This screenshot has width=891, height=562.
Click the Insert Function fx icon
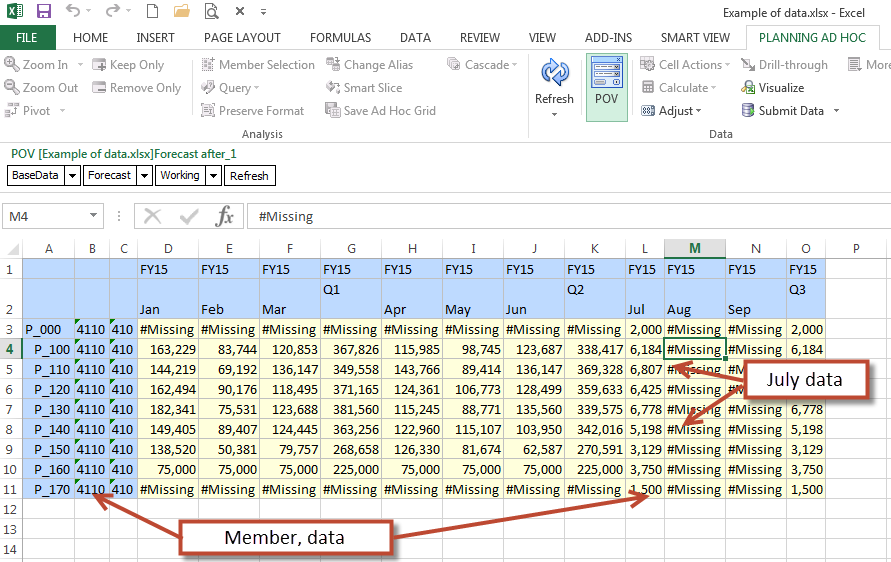pyautogui.click(x=224, y=217)
